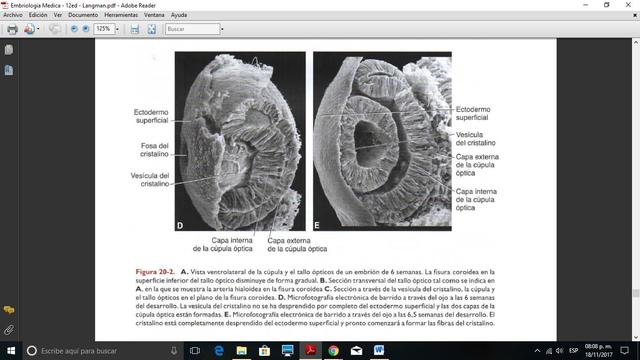
Task: Click 'Capa externa de la cúpula óptica' label right of E
Action: tap(477, 165)
